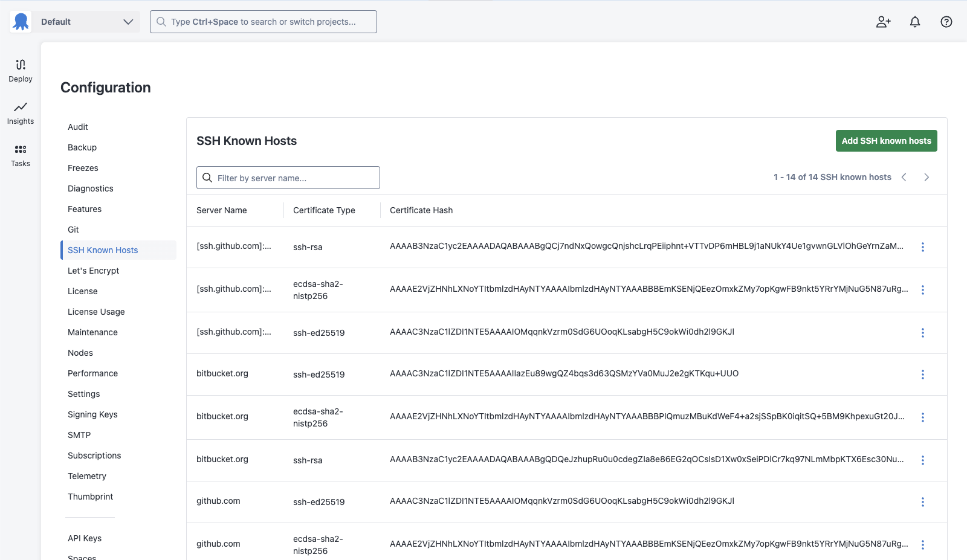This screenshot has width=967, height=560.
Task: Click the Certificate Hash column header
Action: click(x=421, y=210)
